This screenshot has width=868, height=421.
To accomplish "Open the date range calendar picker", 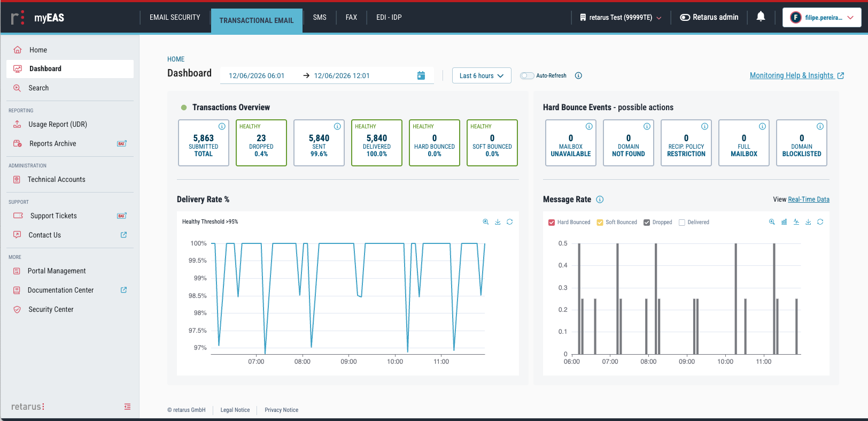I will point(421,75).
